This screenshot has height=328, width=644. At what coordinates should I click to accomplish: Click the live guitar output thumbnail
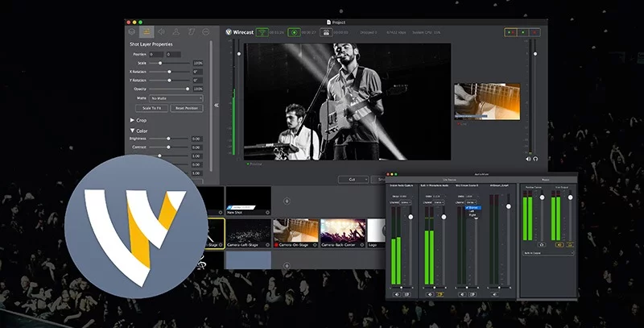tap(487, 102)
